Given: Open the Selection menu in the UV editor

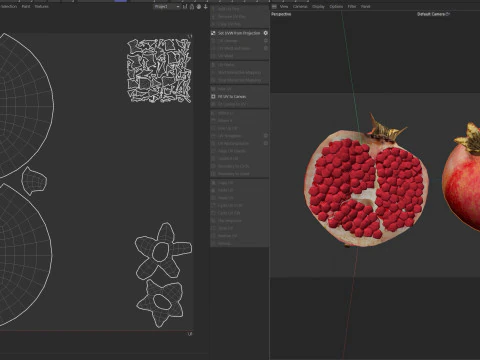Looking at the screenshot, I should click(x=8, y=6).
